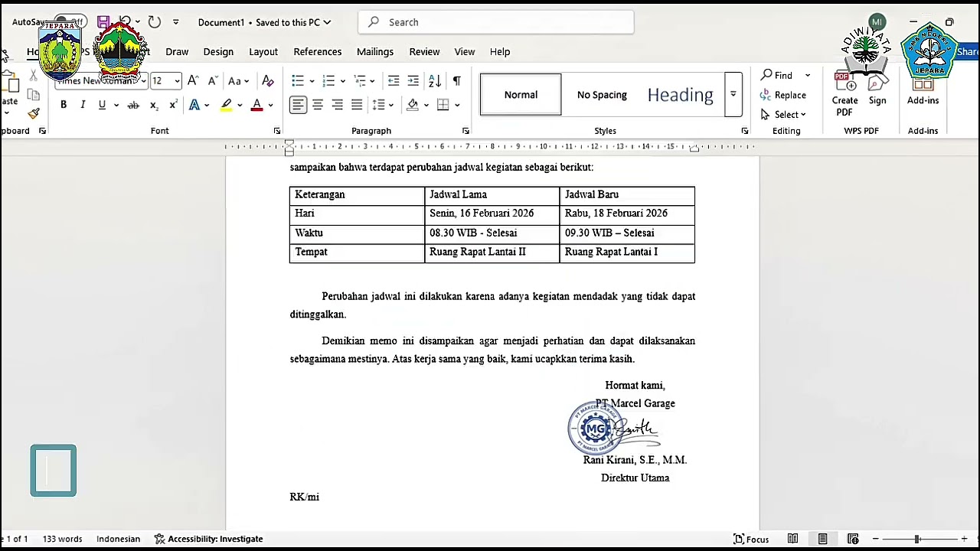The height and width of the screenshot is (551, 980).
Task: Click Create PDF button
Action: [x=844, y=96]
